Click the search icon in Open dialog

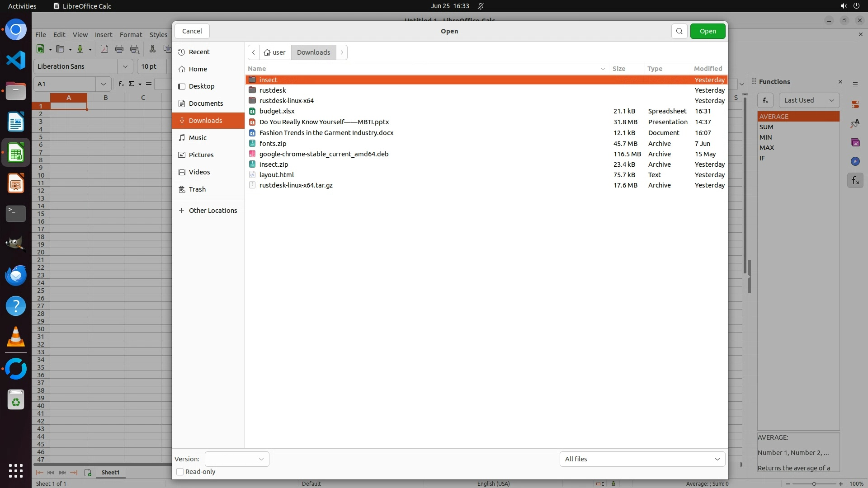679,31
